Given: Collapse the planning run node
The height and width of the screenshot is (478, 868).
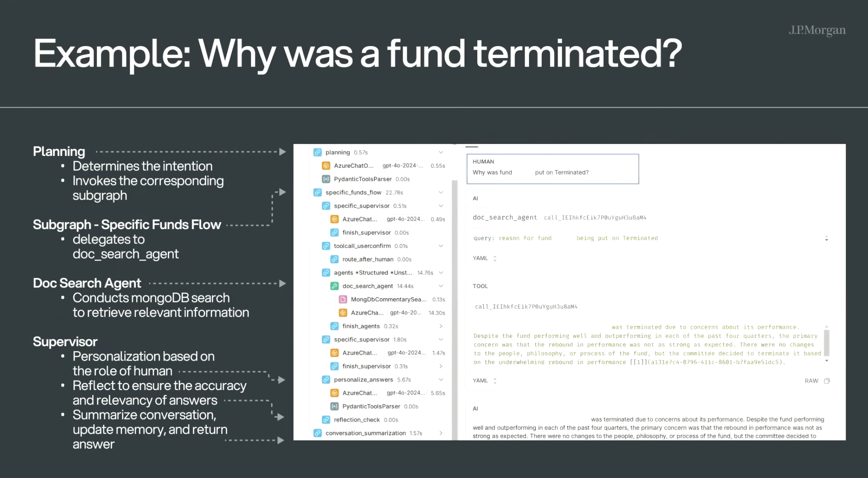Looking at the screenshot, I should coord(441,152).
